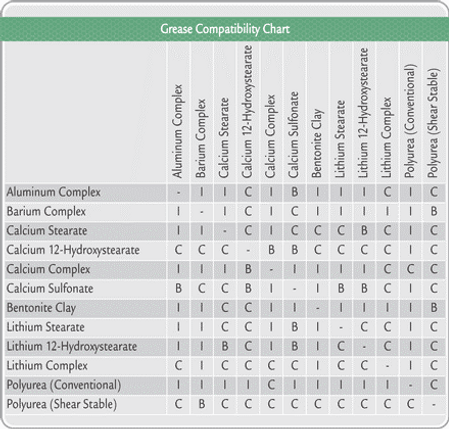
Task: Click Polyurea (Shear Stable) row's Barium Complex cell
Action: 201,404
